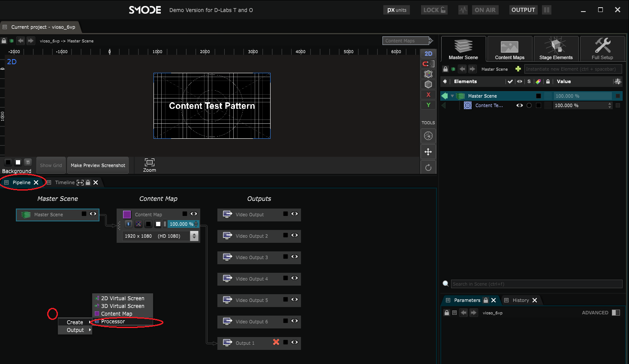The width and height of the screenshot is (629, 364).
Task: Open the 1920 x 1080 resolution dropdown
Action: coord(194,236)
